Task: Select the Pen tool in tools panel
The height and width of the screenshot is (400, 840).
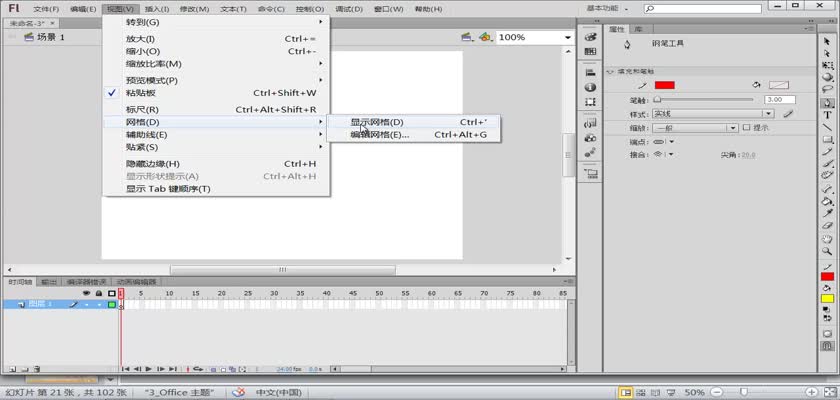Action: click(827, 102)
